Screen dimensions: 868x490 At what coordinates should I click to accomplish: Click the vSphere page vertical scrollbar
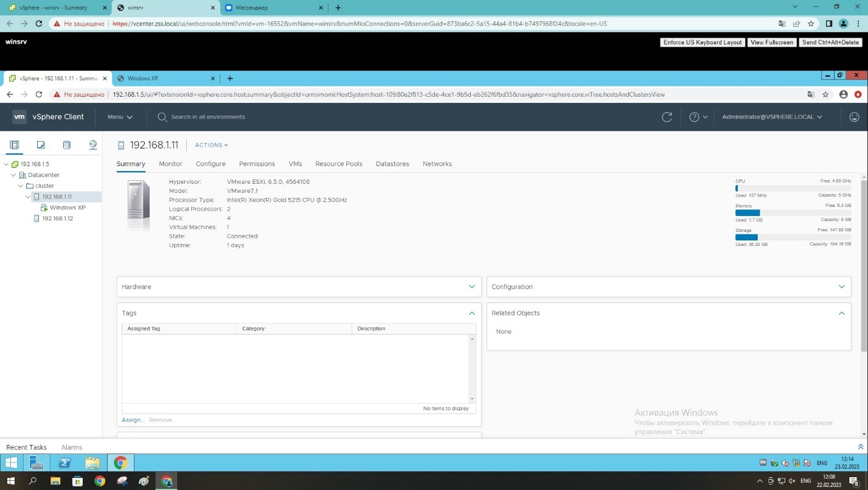coord(864,265)
